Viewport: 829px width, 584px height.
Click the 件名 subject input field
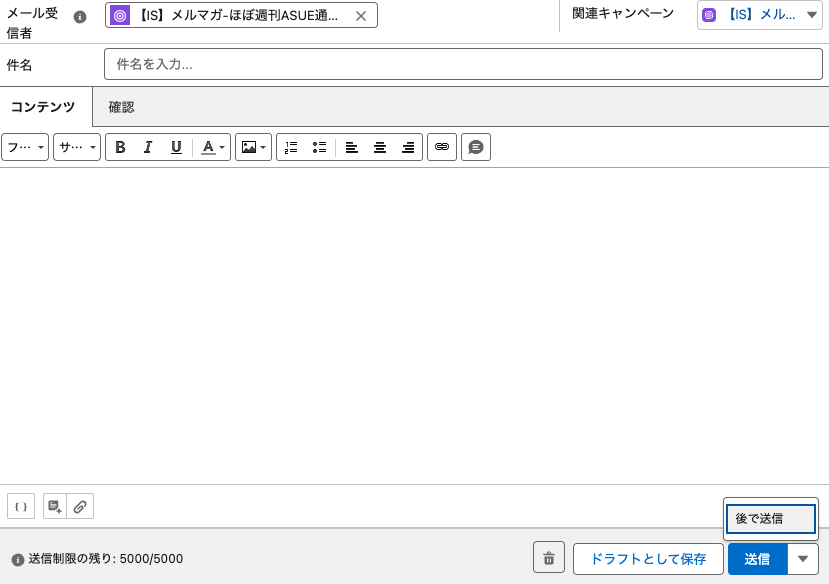click(x=463, y=64)
